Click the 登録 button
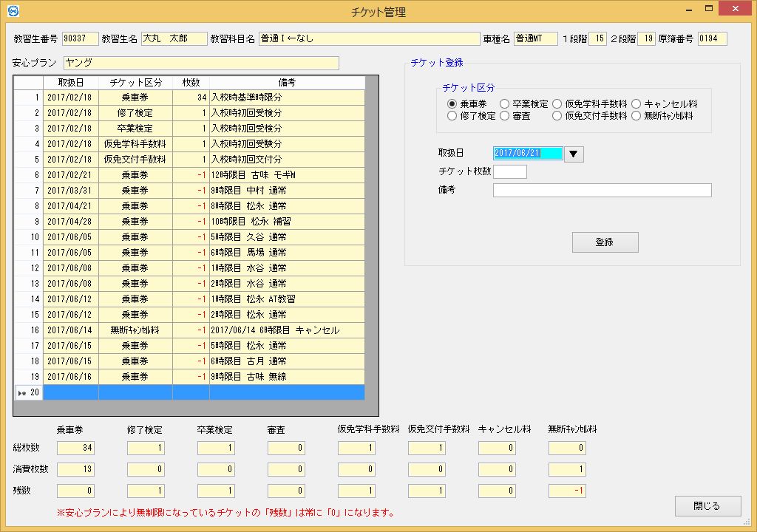The width and height of the screenshot is (757, 532). 605,242
